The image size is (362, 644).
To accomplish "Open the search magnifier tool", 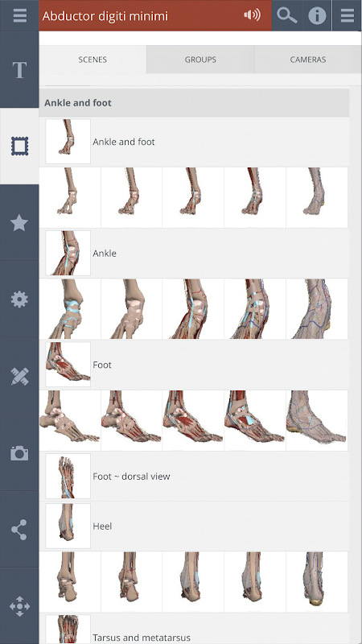I will pyautogui.click(x=287, y=15).
